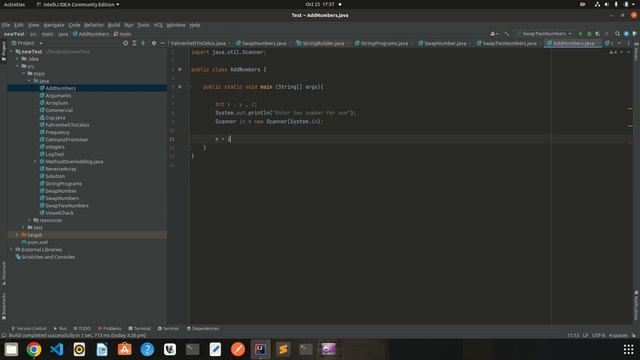Open Problems tool window
This screenshot has width=640, height=360.
click(x=109, y=329)
